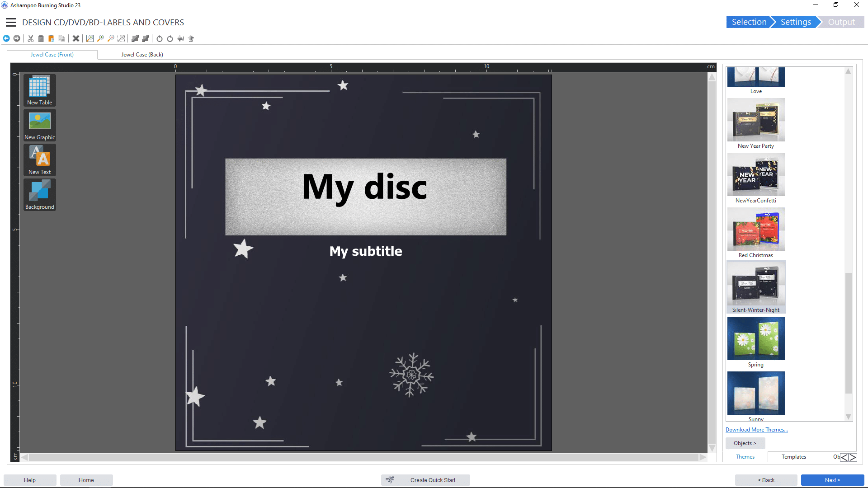Expand the Objects panel section
868x488 pixels.
(x=746, y=443)
